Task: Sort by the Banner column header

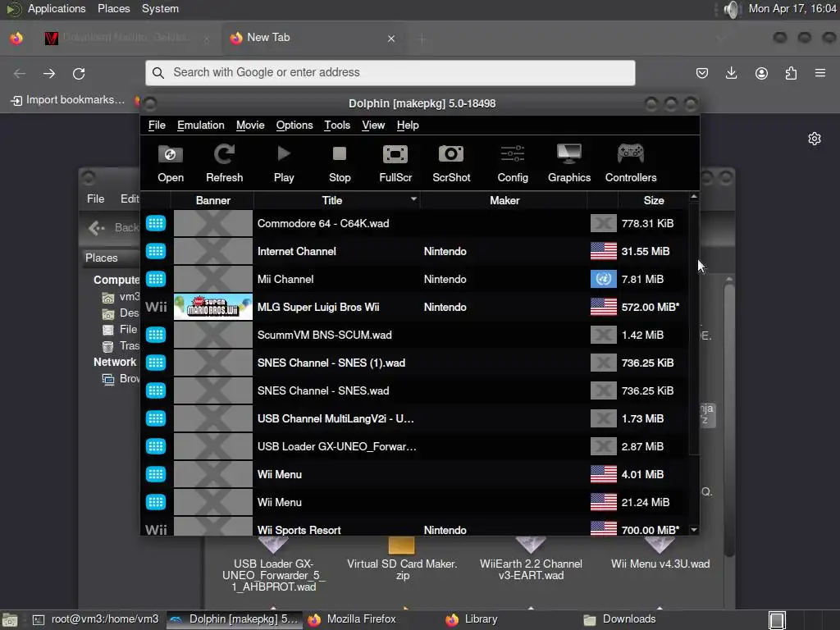Action: [212, 200]
